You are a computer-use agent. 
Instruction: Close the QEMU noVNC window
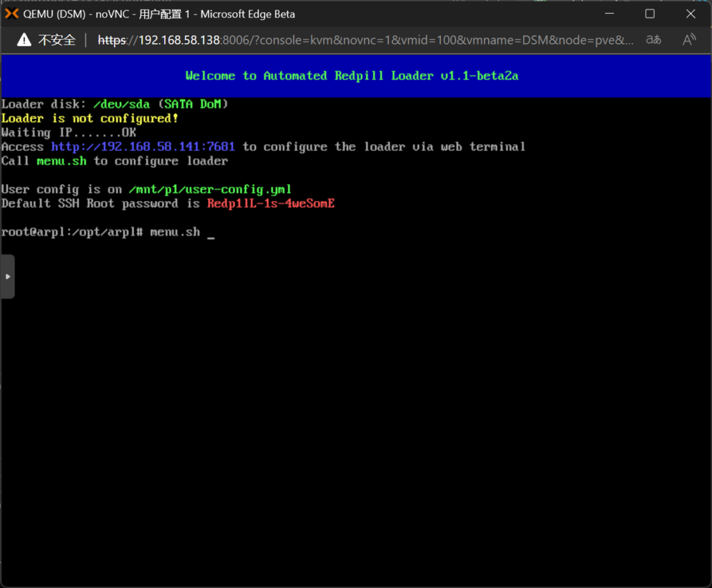(x=690, y=14)
